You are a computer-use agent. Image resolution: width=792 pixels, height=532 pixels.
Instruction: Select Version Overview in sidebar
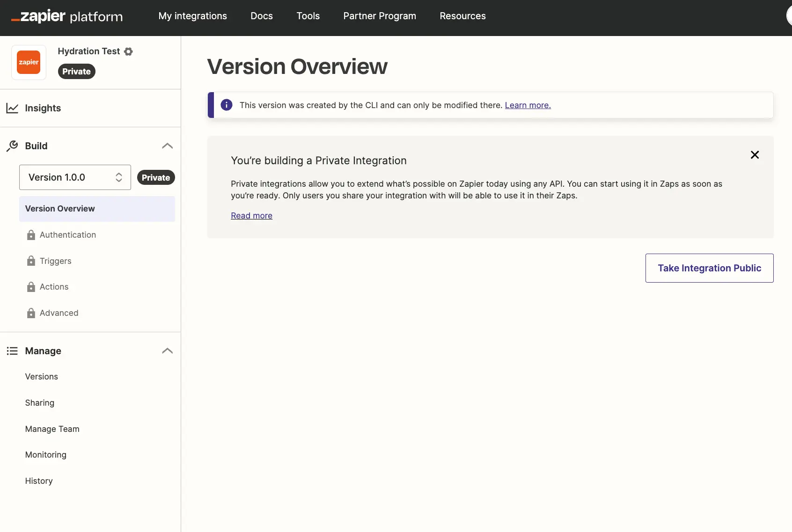[97, 209]
